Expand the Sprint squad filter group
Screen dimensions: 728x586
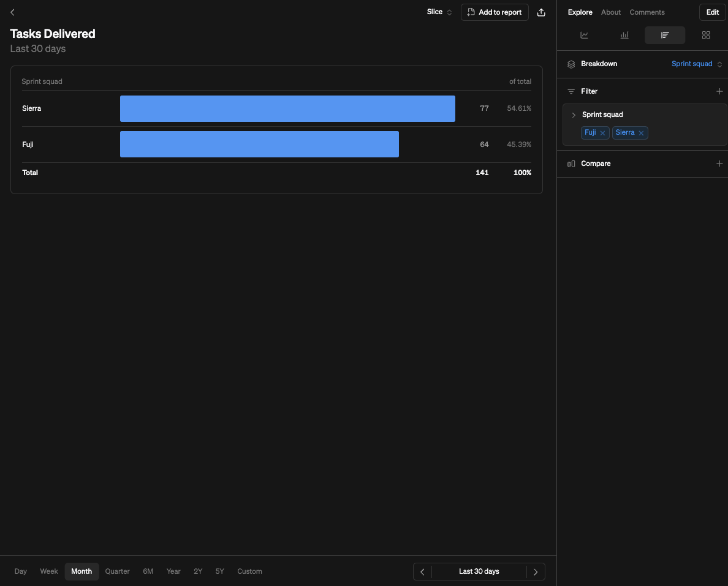point(574,115)
